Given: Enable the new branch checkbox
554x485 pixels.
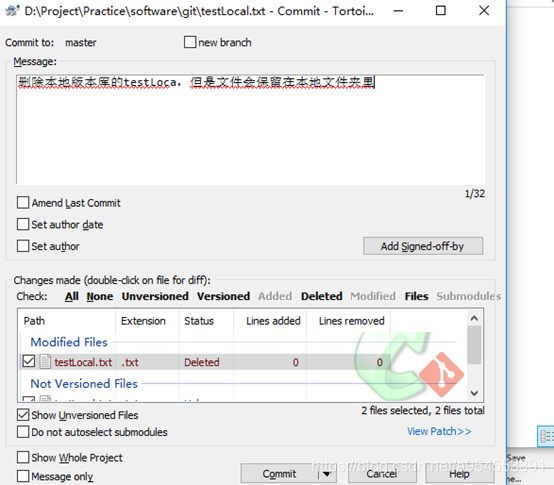Looking at the screenshot, I should coord(190,42).
